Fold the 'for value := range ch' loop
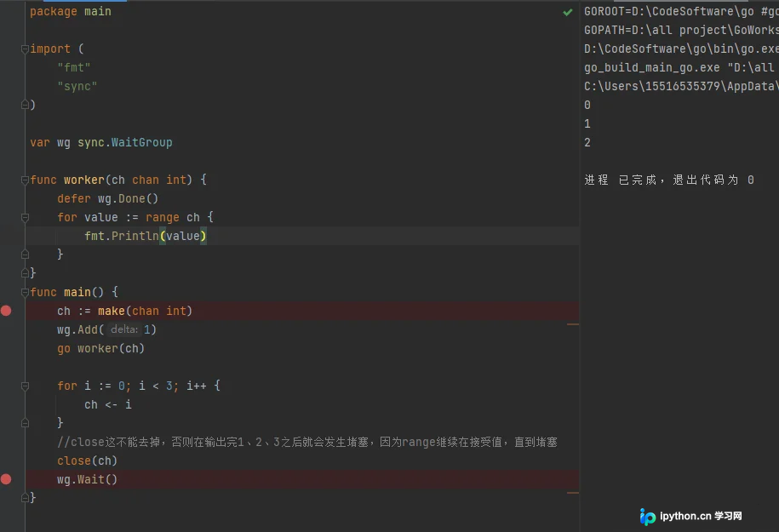Image resolution: width=779 pixels, height=532 pixels. click(25, 218)
